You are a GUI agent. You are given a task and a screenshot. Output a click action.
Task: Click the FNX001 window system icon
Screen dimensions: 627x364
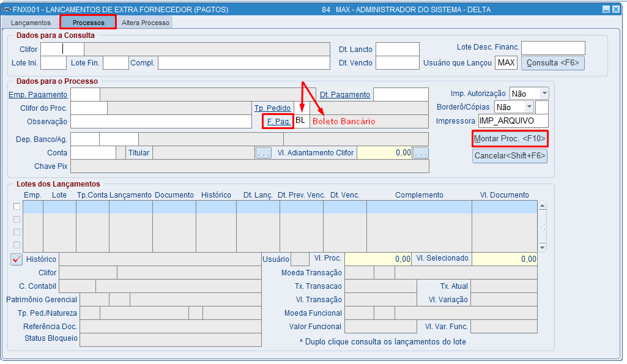tap(6, 9)
